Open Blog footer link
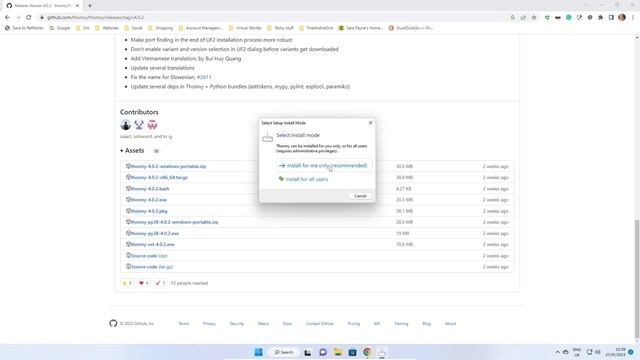This screenshot has width=640, height=360. point(427,324)
